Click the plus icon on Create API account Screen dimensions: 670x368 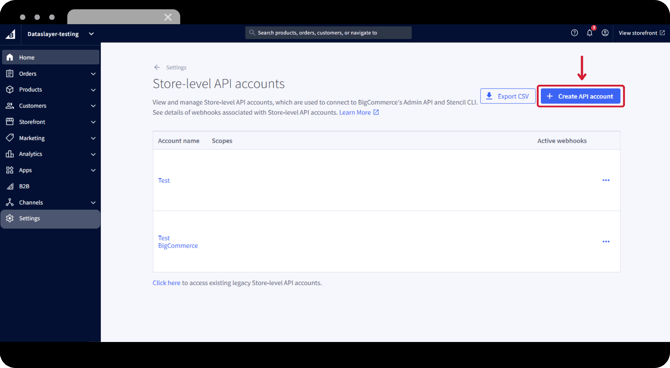coord(550,96)
